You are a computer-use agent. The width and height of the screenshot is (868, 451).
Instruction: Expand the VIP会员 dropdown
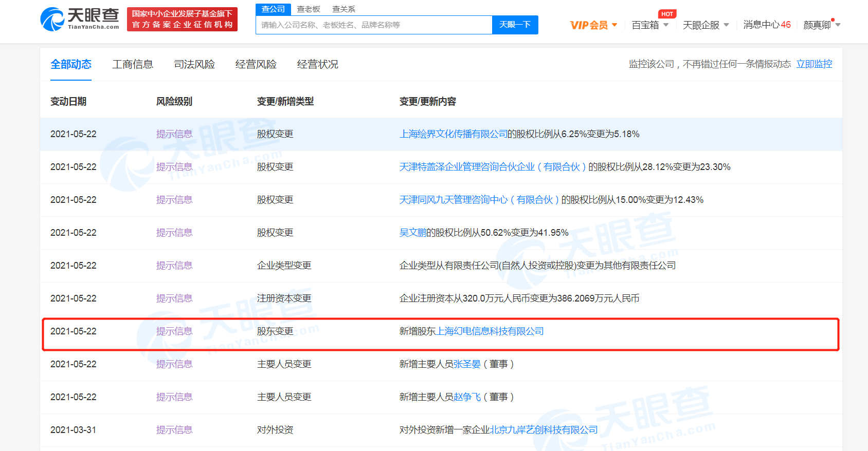(593, 25)
